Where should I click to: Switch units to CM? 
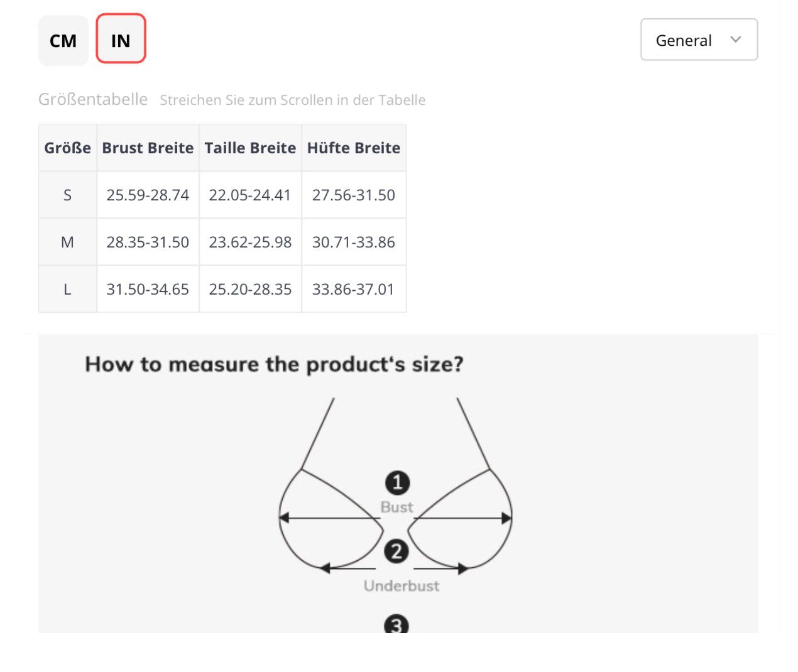coord(63,41)
